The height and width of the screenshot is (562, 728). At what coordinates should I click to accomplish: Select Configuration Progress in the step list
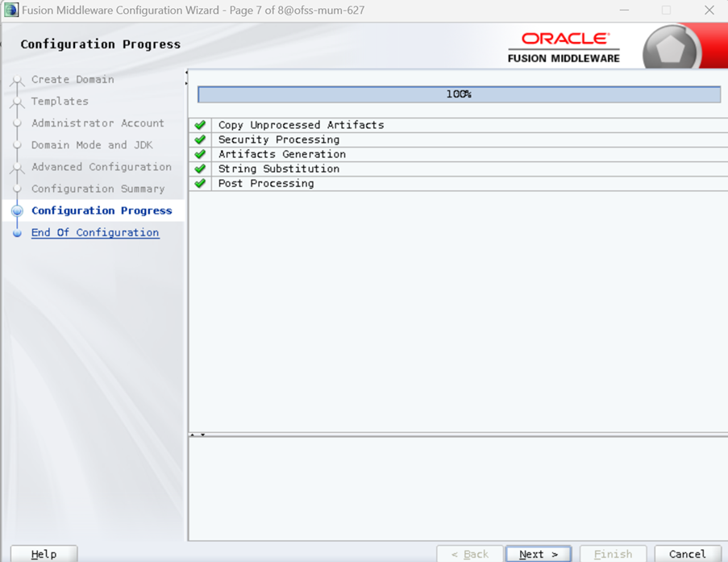102,210
